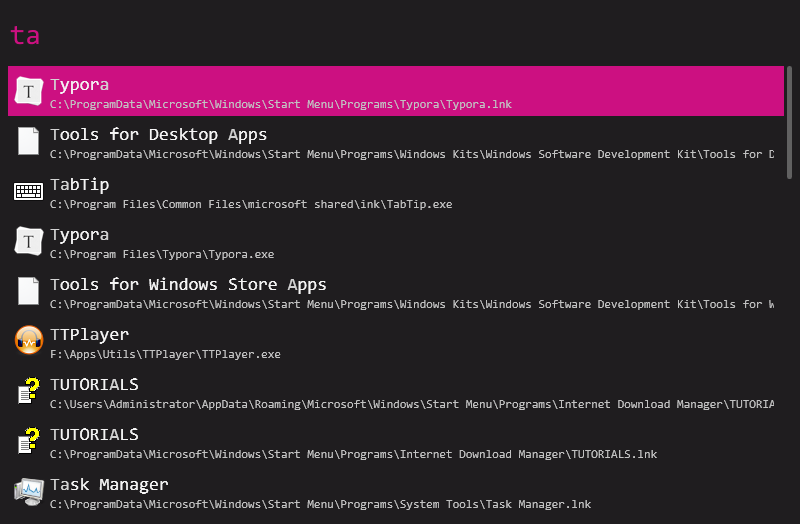Open 'TUTORIALS' result under Users\Administrator path
800x524 pixels.
click(x=396, y=391)
